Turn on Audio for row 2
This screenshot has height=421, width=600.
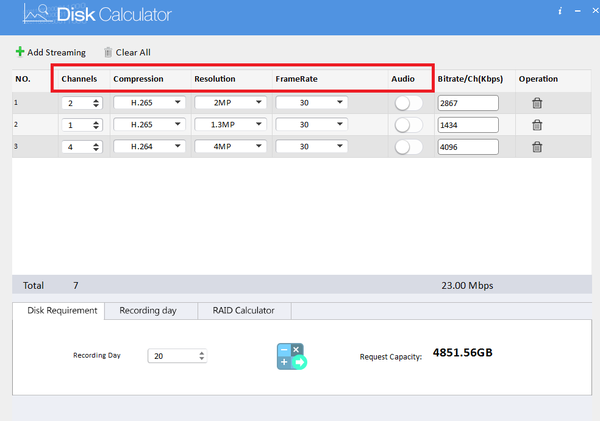pos(408,124)
